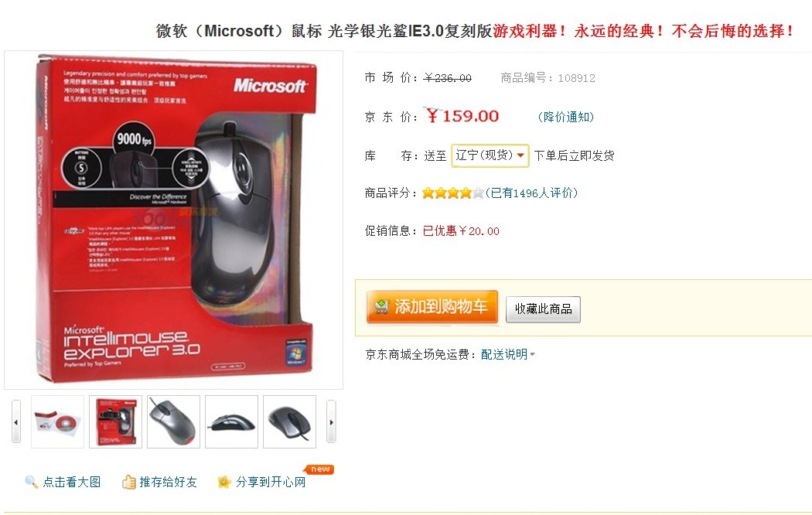Add product with 添加到购物车 button
This screenshot has width=812, height=515.
[x=432, y=307]
